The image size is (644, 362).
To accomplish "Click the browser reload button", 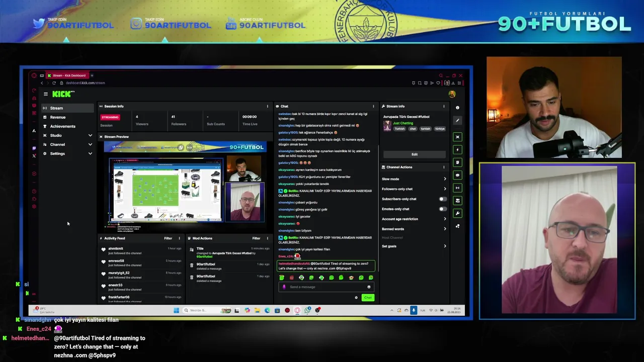I will pos(54,83).
